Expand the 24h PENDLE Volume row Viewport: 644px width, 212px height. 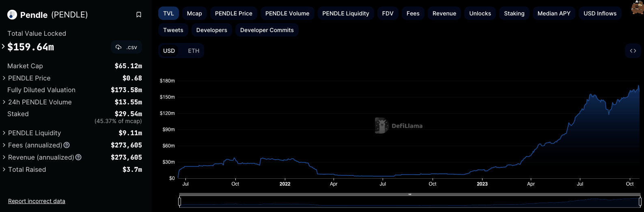[x=4, y=102]
